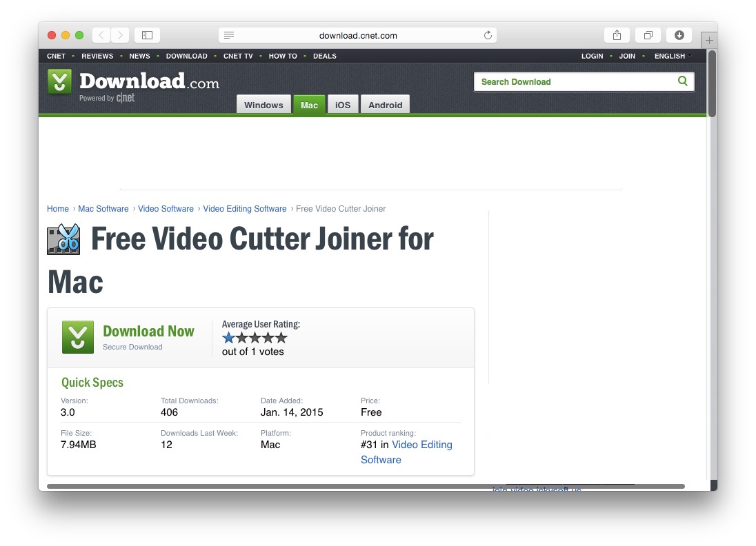Viewport: 756px width, 546px height.
Task: Click the downloads last week value 12
Action: tap(166, 445)
